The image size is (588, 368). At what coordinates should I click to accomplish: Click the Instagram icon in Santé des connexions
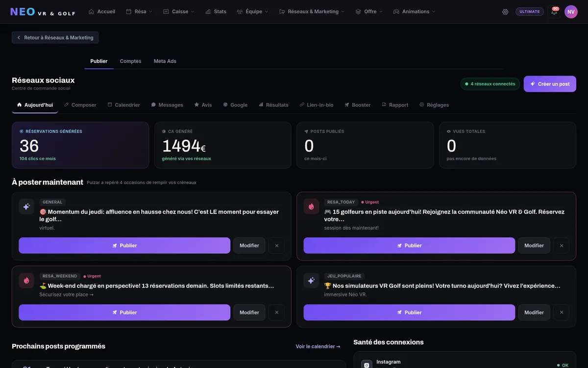point(367,365)
